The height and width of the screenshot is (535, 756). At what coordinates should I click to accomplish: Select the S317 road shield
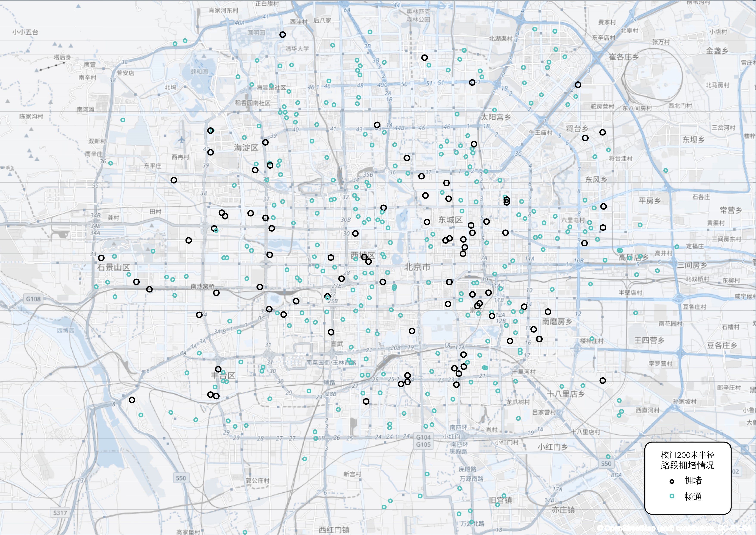coord(60,513)
